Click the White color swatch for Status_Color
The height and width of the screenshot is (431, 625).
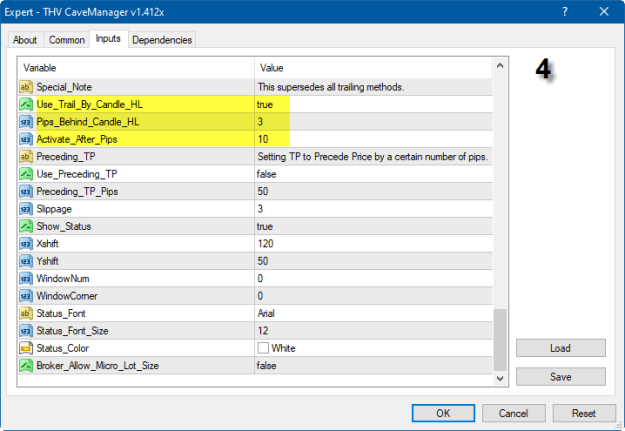263,348
